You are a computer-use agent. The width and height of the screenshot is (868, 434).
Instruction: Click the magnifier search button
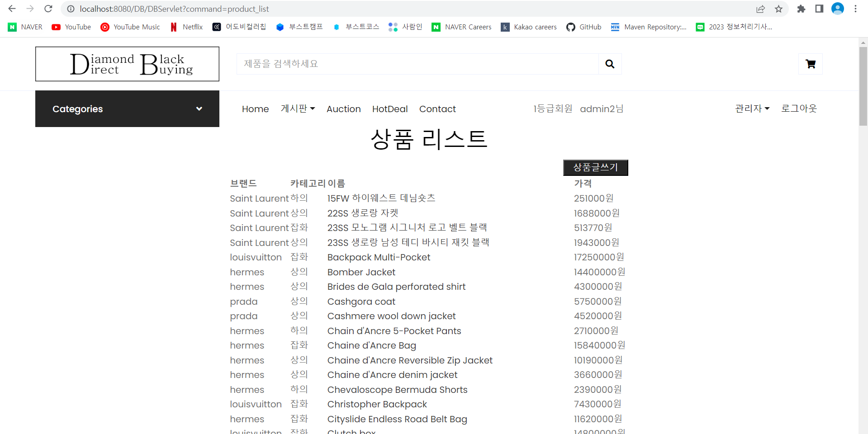(x=610, y=64)
